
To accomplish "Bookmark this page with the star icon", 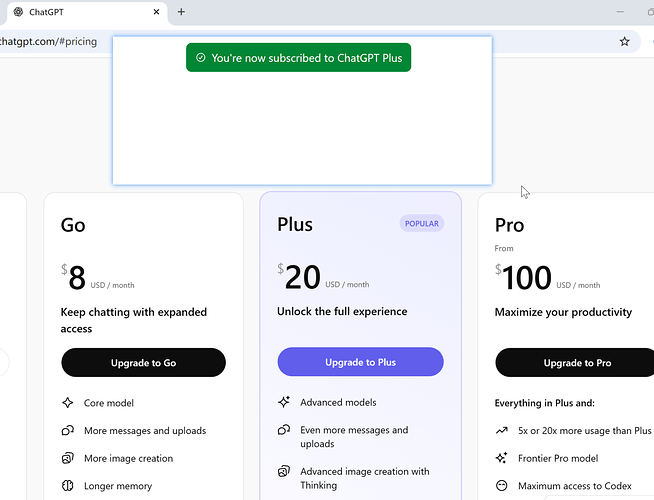I will coord(624,41).
